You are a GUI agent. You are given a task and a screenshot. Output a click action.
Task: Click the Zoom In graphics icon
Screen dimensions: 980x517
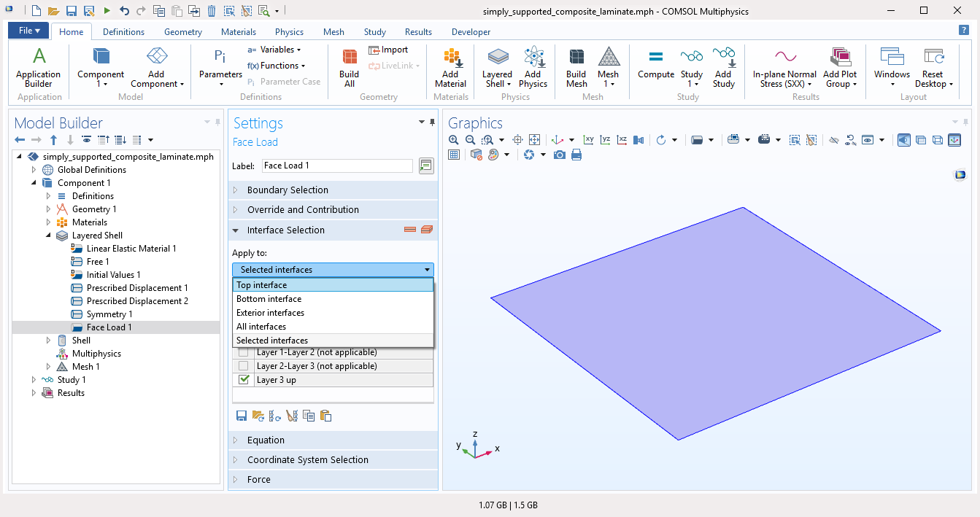pos(454,140)
